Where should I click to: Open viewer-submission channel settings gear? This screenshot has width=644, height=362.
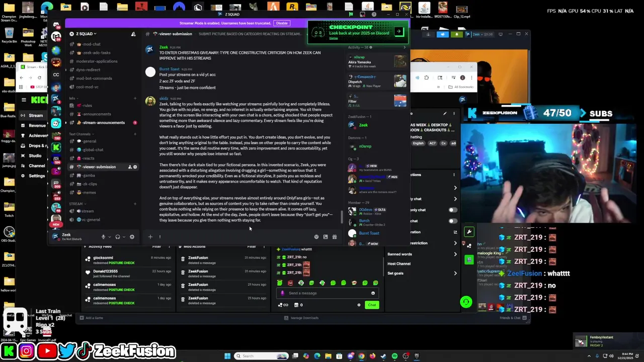(x=135, y=167)
